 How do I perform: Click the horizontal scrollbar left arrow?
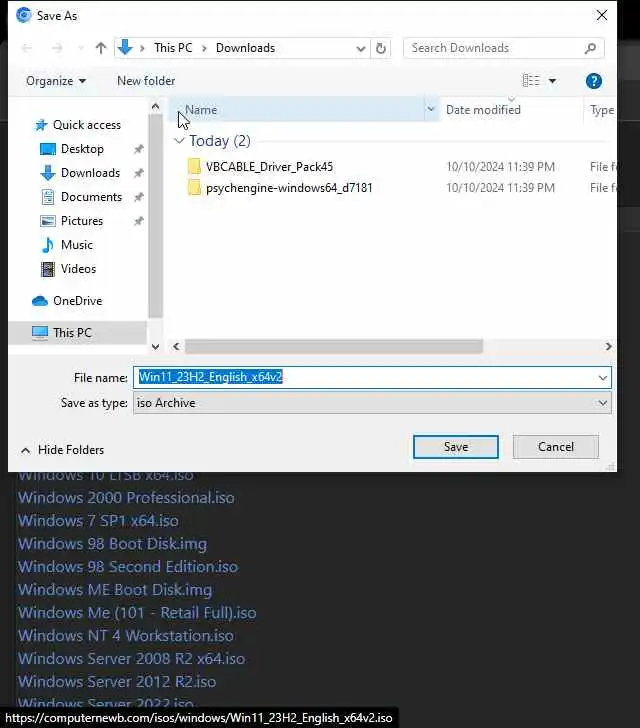coord(176,346)
